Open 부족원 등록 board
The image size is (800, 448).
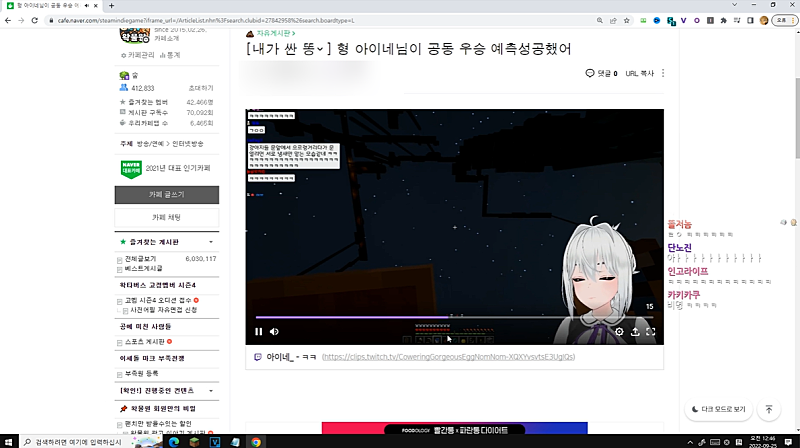(x=141, y=374)
